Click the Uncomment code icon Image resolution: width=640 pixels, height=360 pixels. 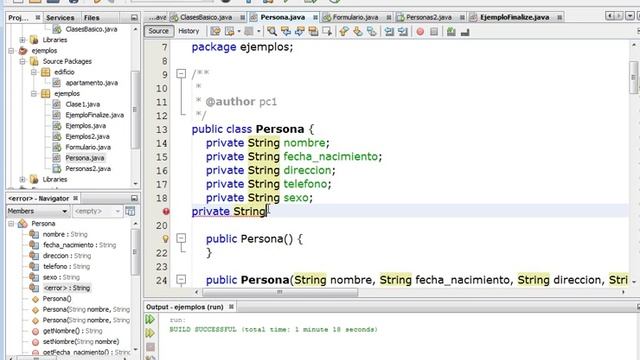pos(465,31)
